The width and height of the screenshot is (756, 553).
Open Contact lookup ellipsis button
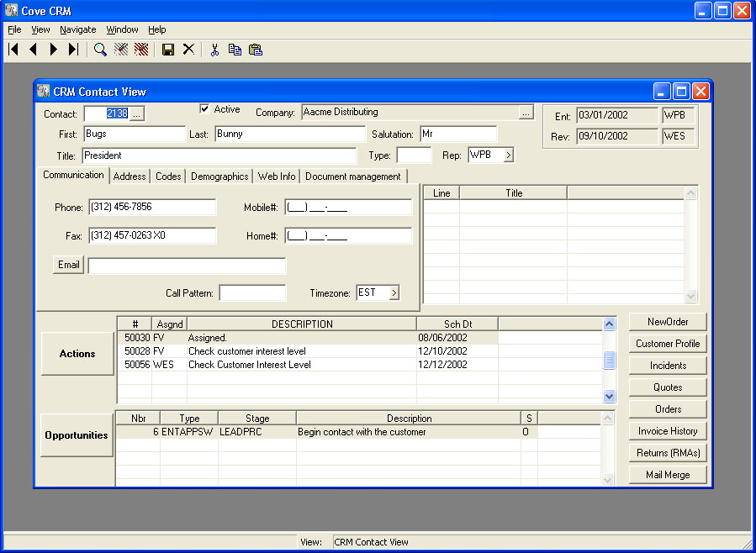click(137, 114)
